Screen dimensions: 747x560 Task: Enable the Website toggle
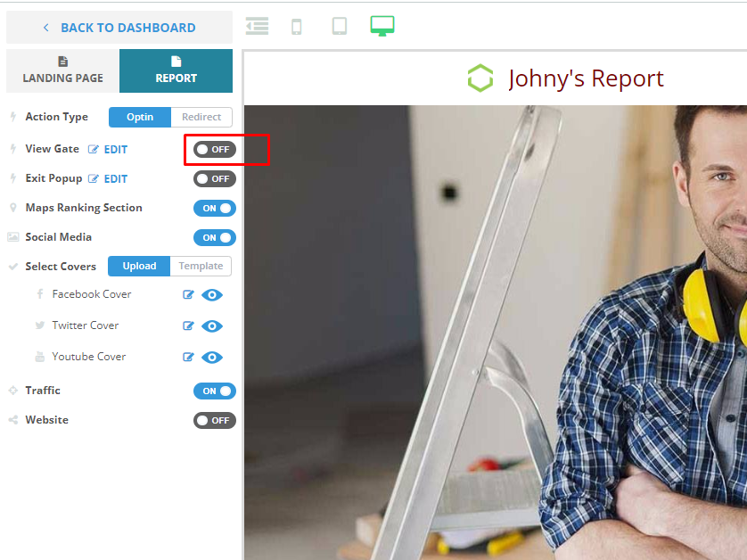tap(214, 420)
